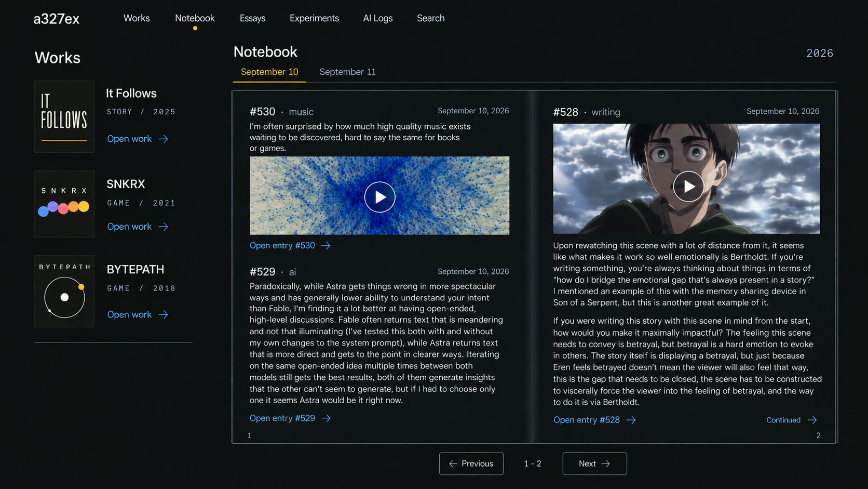Click the GAME / 2021 label
This screenshot has width=868, height=489.
point(141,203)
